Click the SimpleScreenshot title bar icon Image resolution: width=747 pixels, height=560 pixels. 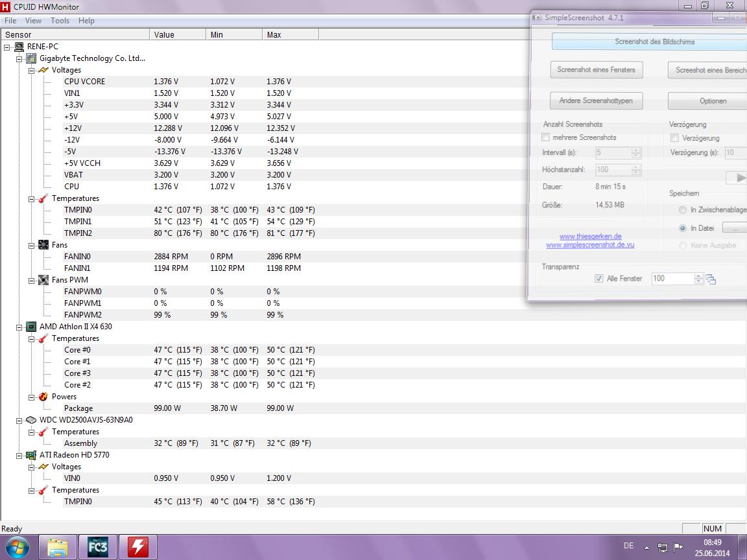click(x=538, y=17)
